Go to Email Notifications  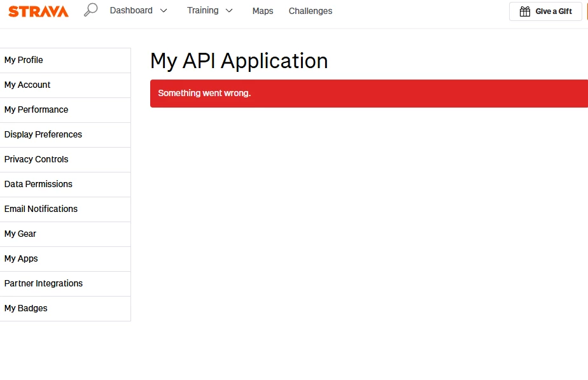tap(66, 209)
